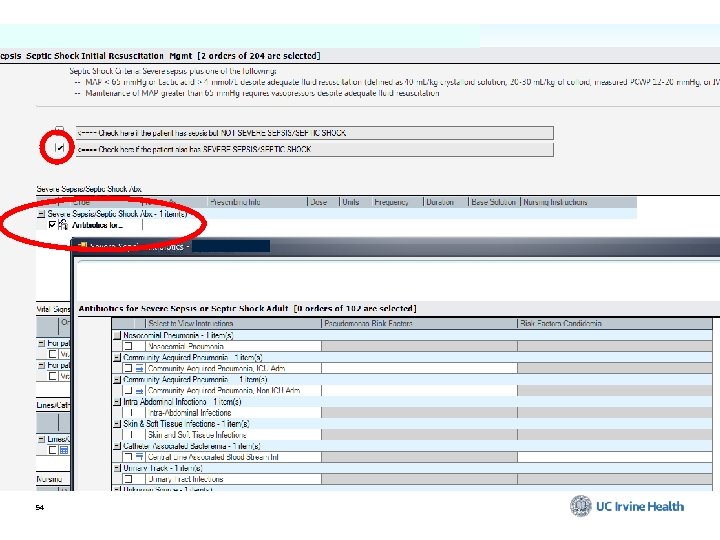Image resolution: width=720 pixels, height=540 pixels.
Task: Select Community Acquired Pneumonia, ICU Adm text
Action: [x=216, y=369]
